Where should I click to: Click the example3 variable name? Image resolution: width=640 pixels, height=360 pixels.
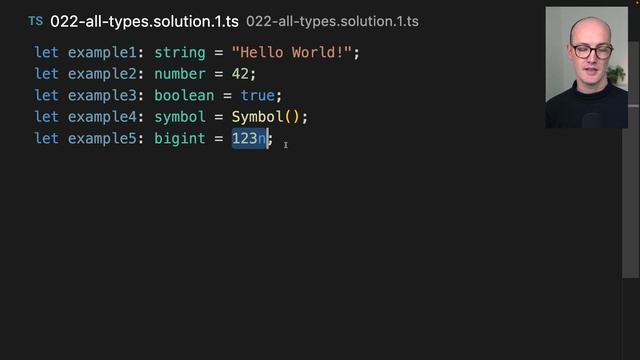pyautogui.click(x=102, y=96)
